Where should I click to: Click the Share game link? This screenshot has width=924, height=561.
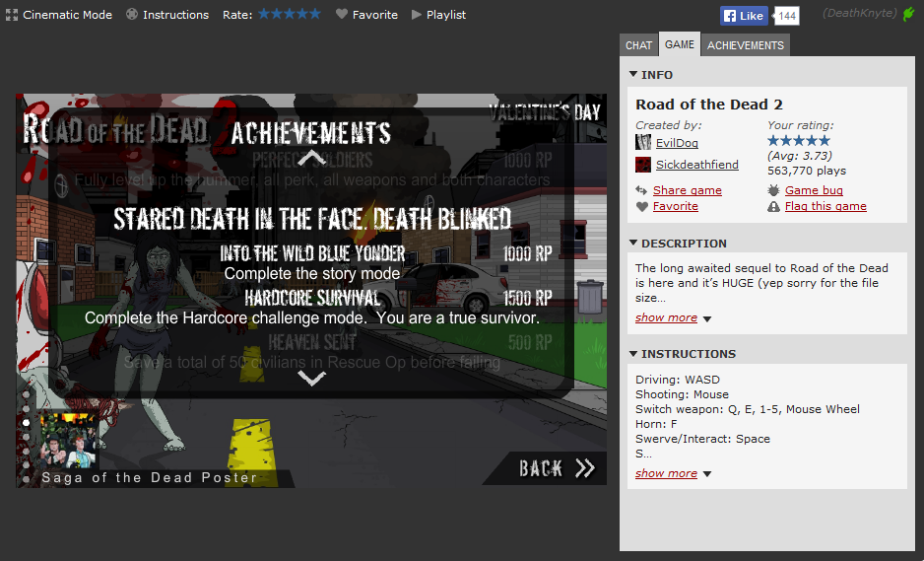[x=688, y=190]
